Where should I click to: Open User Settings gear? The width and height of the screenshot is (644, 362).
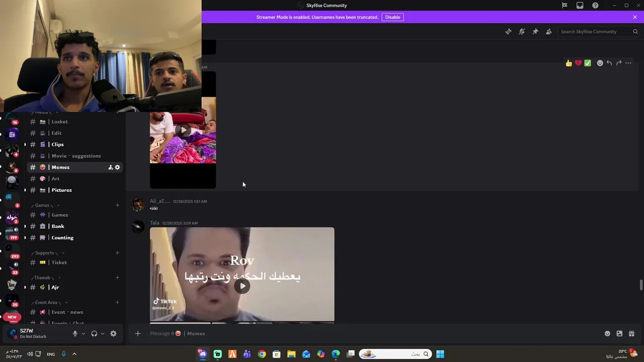113,333
